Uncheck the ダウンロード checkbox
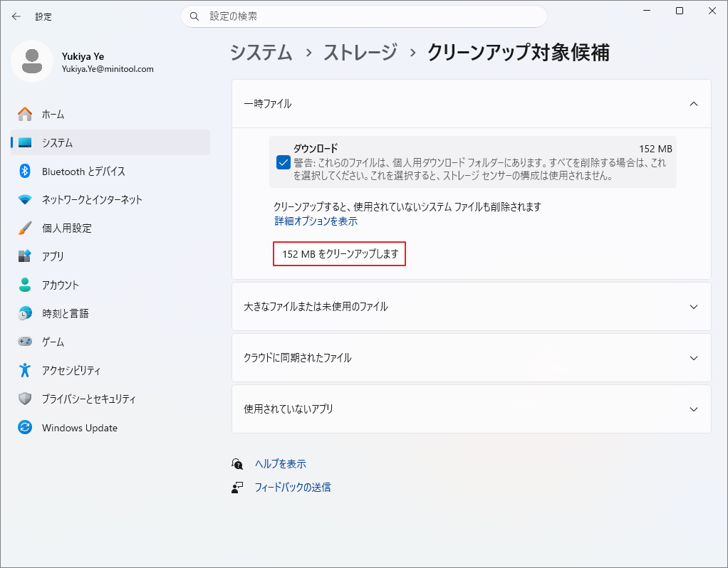The width and height of the screenshot is (728, 568). 284,162
